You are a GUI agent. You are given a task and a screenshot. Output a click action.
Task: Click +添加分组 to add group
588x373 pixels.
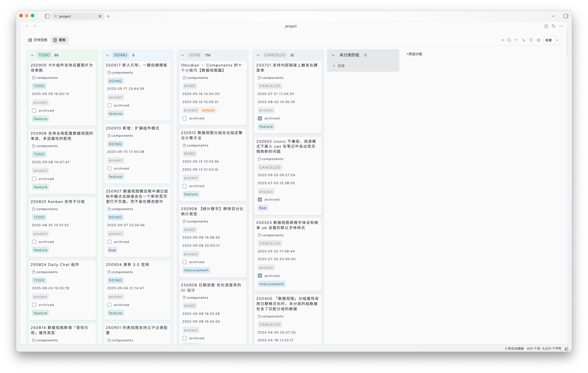414,54
